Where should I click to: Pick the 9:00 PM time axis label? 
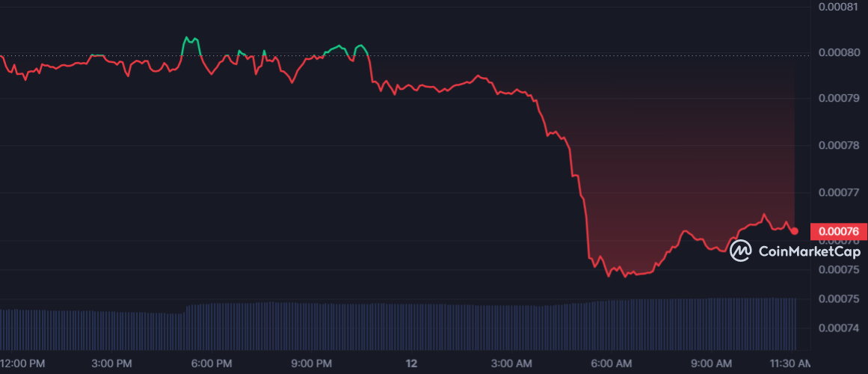(x=311, y=364)
